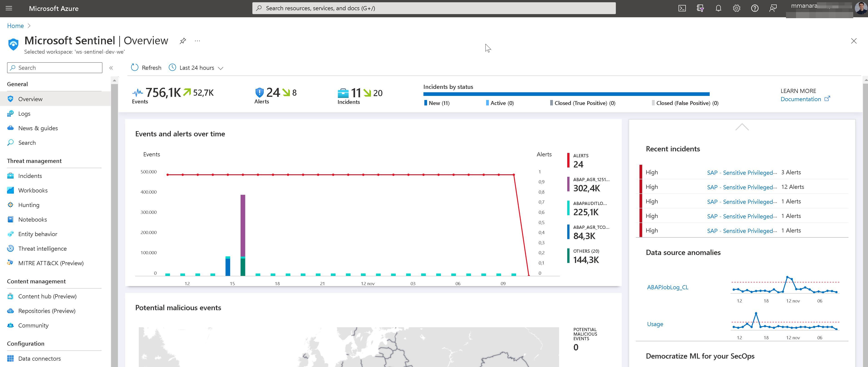Click the Data connectors grid icon
Viewport: 868px width, 367px height.
pos(10,358)
